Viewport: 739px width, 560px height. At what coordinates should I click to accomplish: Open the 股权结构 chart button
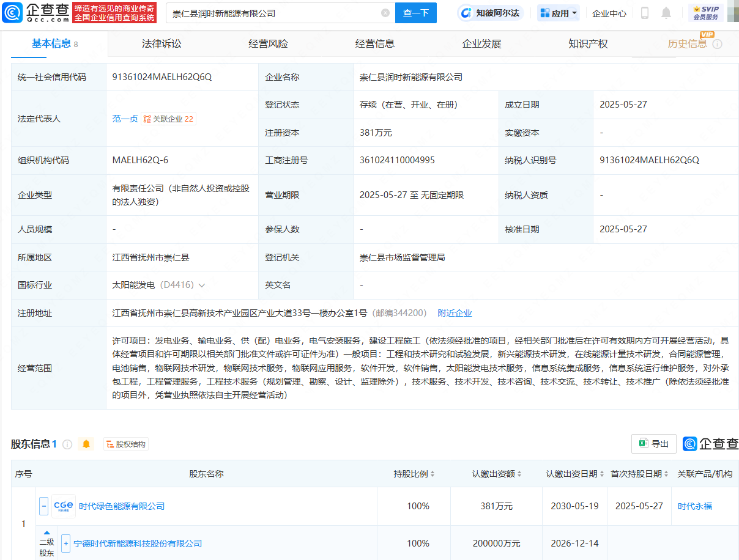point(126,444)
